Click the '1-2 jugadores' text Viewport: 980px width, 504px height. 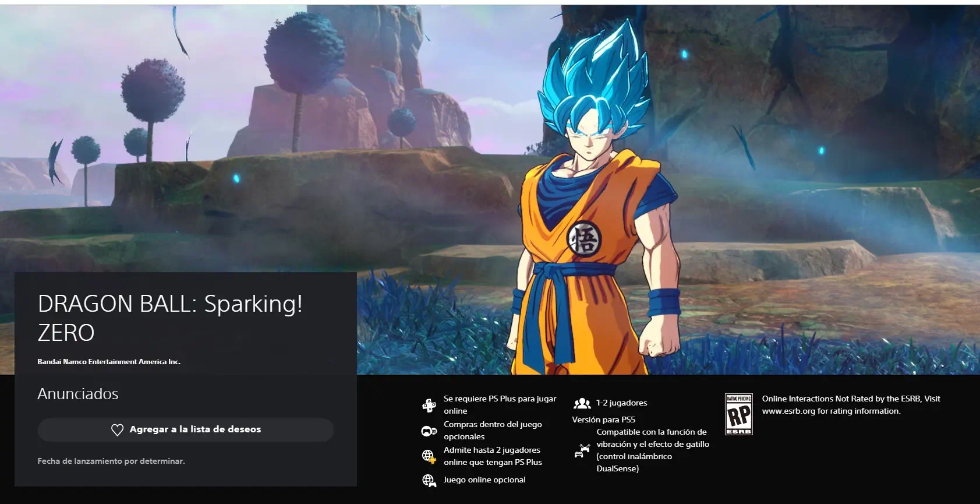[621, 403]
